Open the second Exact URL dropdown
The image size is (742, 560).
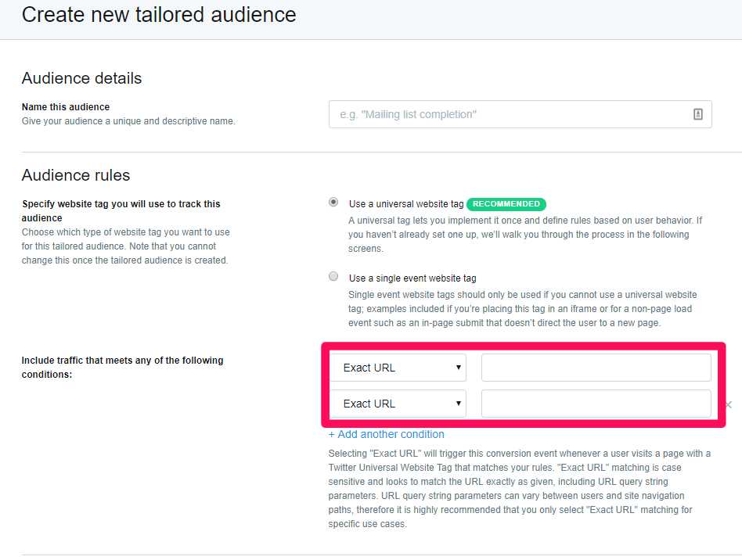[x=398, y=404]
